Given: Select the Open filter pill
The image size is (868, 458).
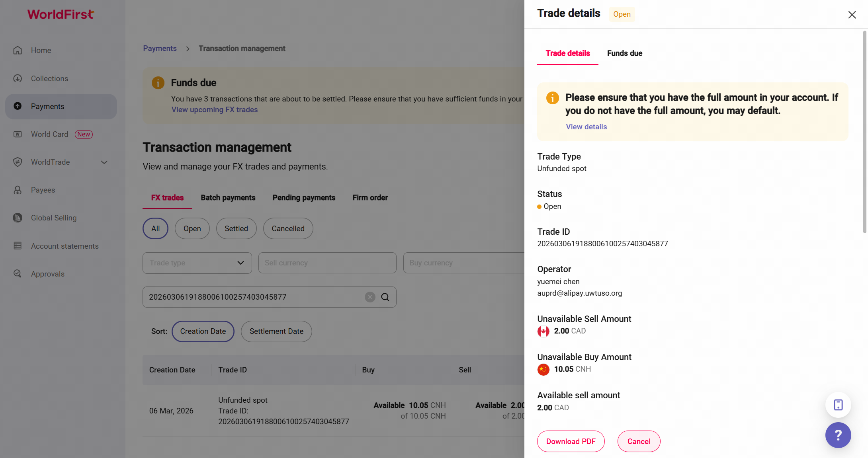Looking at the screenshot, I should (192, 229).
